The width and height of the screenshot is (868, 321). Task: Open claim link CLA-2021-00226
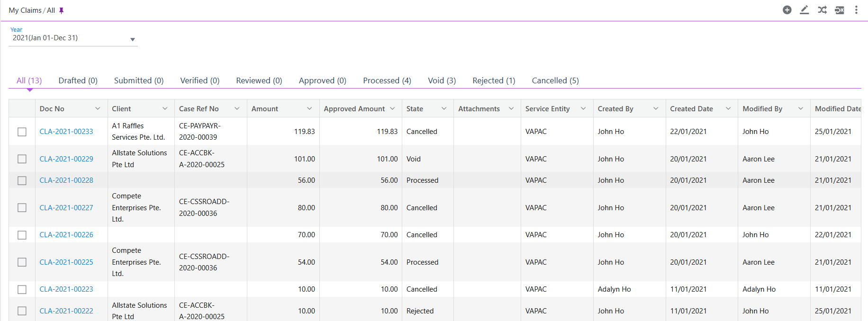pyautogui.click(x=66, y=235)
